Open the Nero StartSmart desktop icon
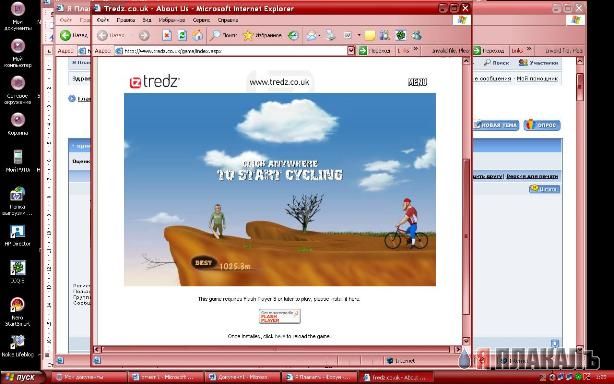This screenshot has width=614, height=384. (x=18, y=312)
